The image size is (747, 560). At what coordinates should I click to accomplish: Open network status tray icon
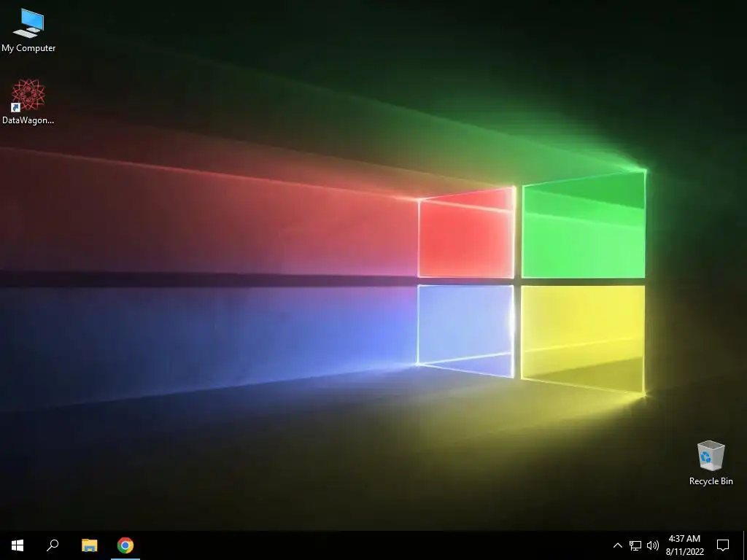click(x=635, y=545)
